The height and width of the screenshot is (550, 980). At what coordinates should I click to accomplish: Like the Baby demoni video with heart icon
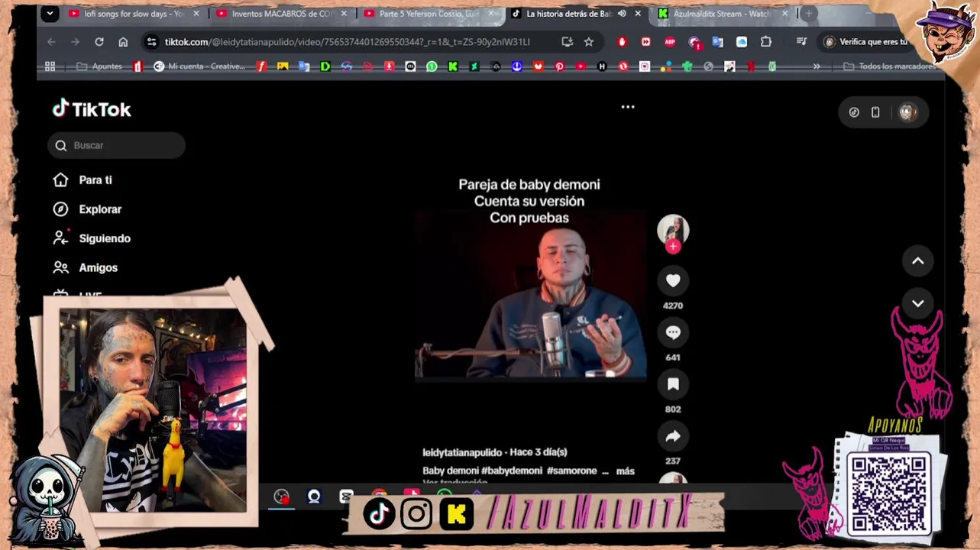[x=673, y=281]
